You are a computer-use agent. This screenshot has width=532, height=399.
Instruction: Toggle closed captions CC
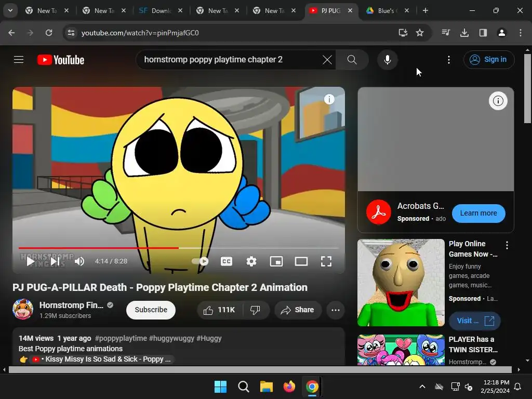(227, 261)
